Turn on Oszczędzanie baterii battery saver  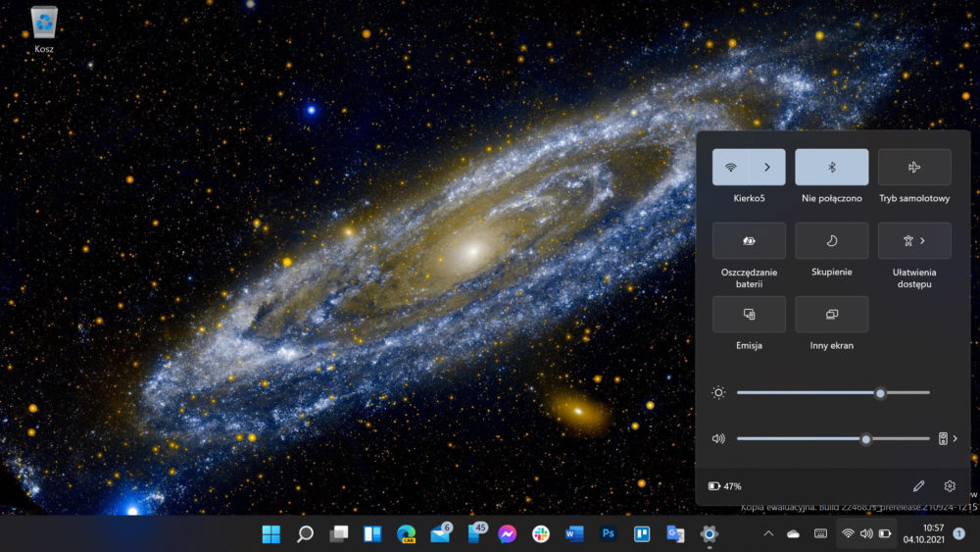point(749,240)
